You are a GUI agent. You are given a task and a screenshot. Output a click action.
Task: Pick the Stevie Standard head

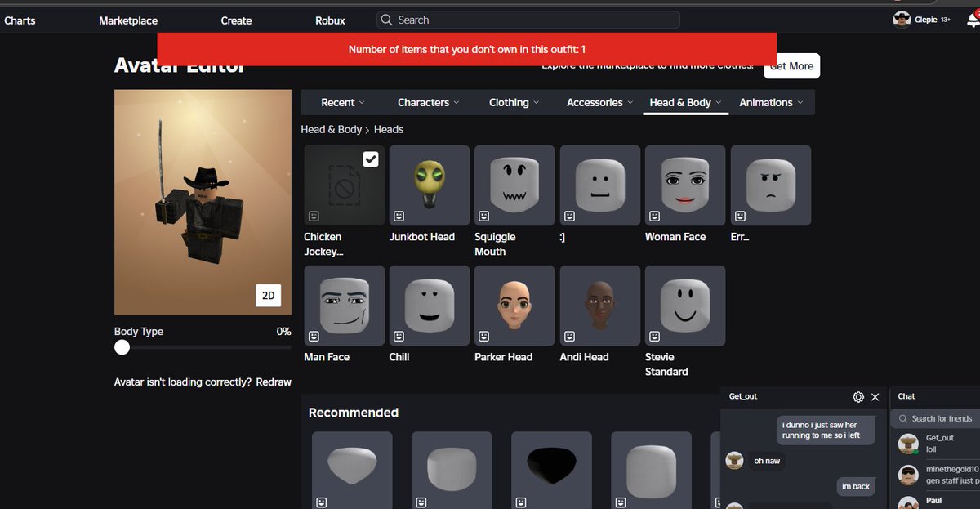tap(685, 306)
